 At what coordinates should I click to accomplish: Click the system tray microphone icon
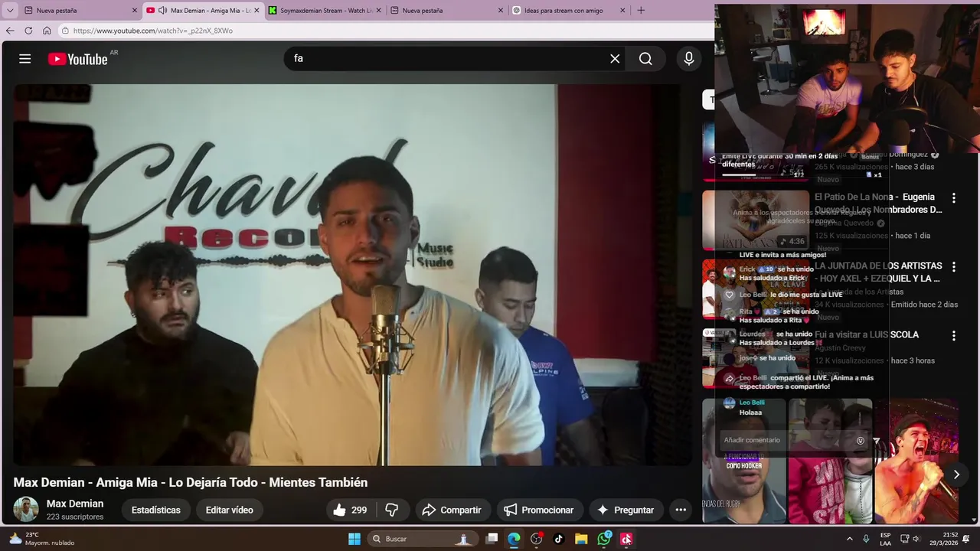tap(866, 539)
